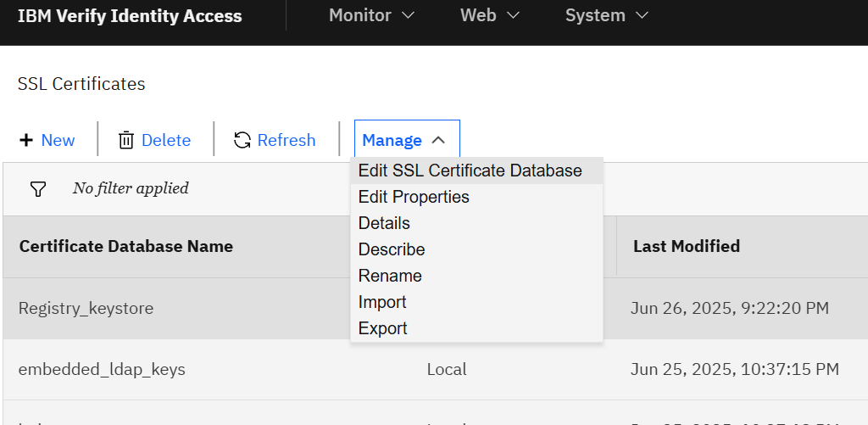
Task: Click the trash can Delete icon
Action: [x=126, y=140]
